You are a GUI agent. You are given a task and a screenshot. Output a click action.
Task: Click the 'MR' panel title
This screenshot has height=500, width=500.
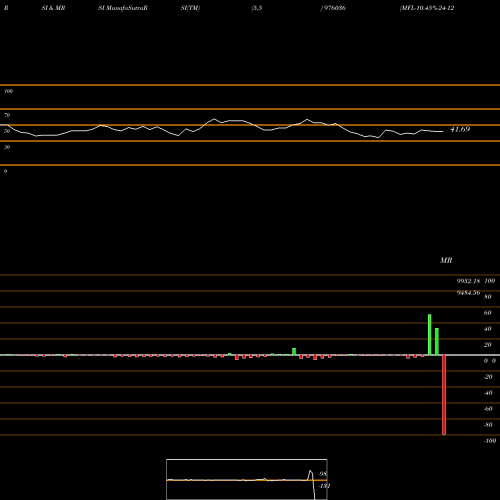446,260
